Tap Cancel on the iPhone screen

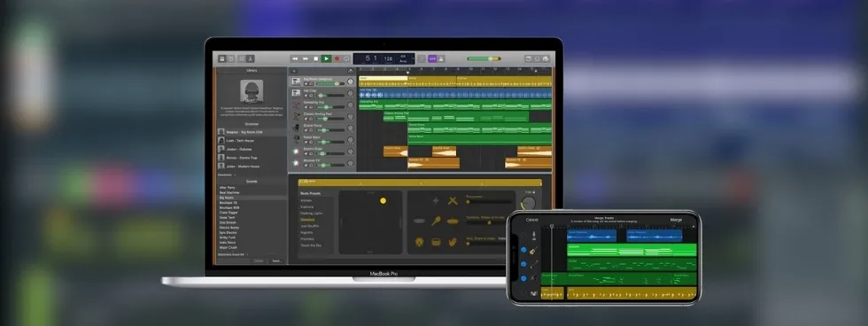click(x=532, y=220)
